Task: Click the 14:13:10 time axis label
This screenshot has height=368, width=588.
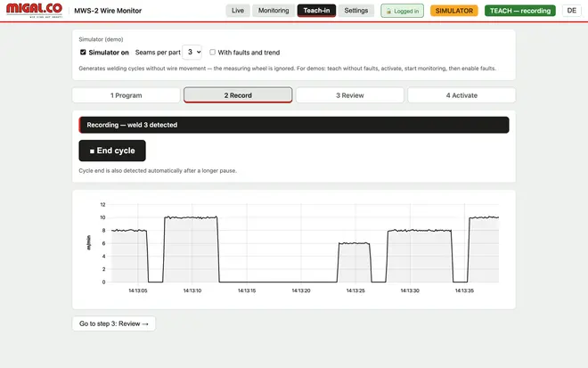Action: pos(192,290)
